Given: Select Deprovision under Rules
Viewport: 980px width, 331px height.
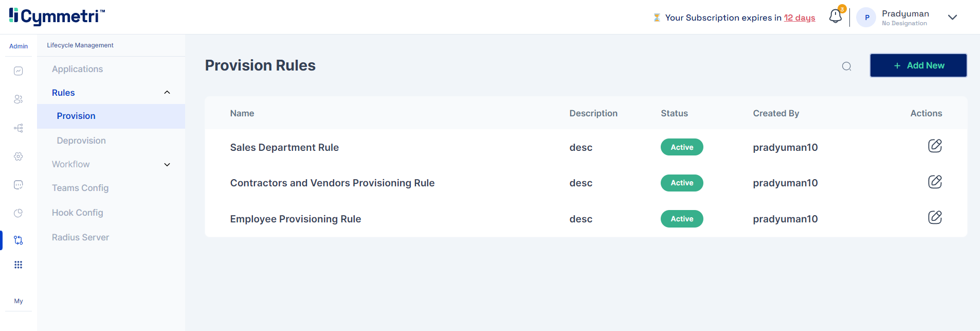Looking at the screenshot, I should tap(81, 141).
